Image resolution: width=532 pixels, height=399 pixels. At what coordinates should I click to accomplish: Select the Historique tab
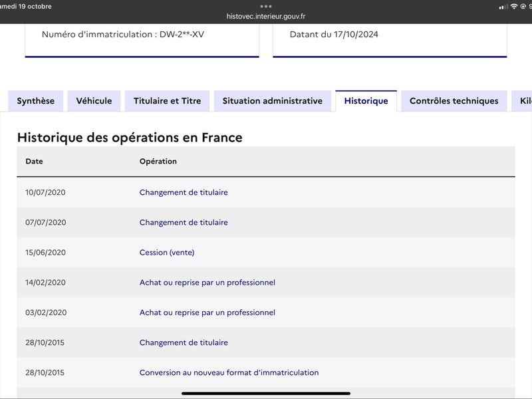(x=366, y=101)
